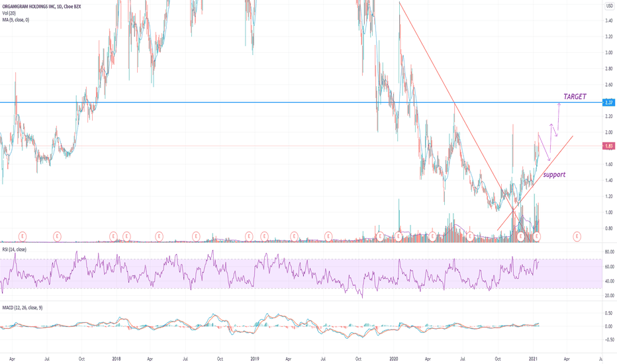Viewport: 617px width, 364px height.
Task: Click the 2021 label on time axis
Action: point(533,359)
